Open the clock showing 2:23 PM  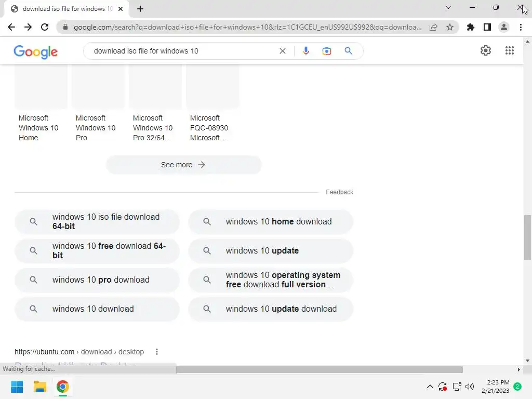pyautogui.click(x=495, y=387)
